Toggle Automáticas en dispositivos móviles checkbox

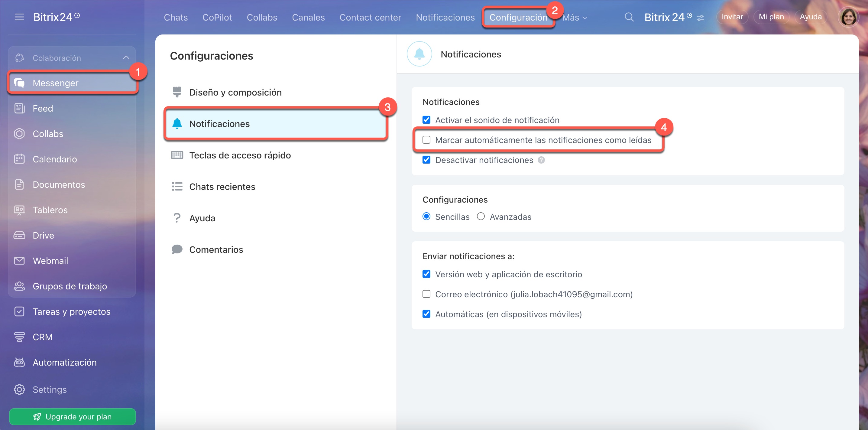[x=426, y=314]
